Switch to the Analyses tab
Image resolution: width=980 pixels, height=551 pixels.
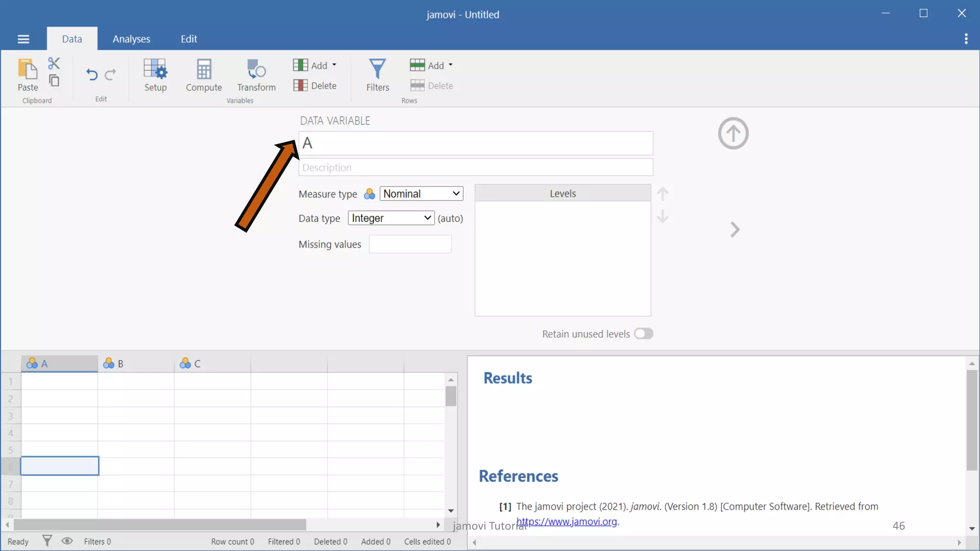pyautogui.click(x=131, y=39)
